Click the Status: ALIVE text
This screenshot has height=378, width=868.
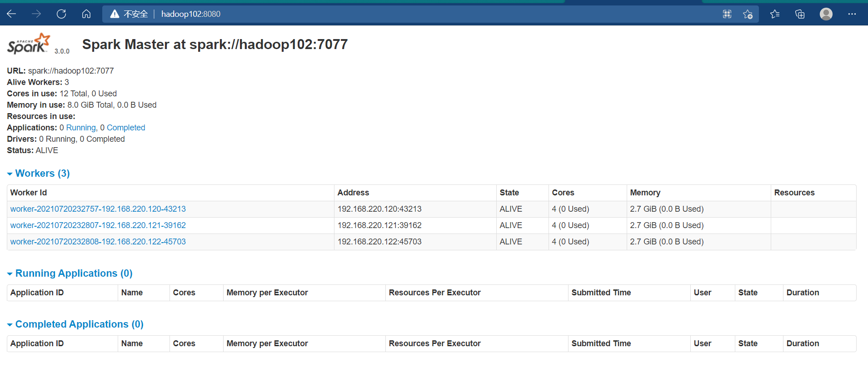click(32, 150)
